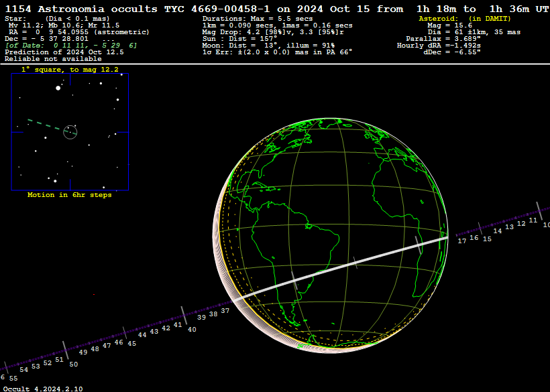
Task: Click minute label 39 on the lower-left path
Action: point(201,318)
